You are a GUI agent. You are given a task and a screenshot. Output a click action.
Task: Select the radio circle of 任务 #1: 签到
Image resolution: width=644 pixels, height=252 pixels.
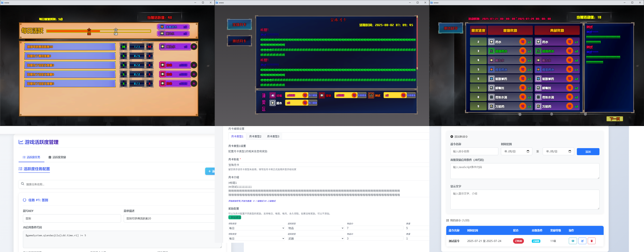(24, 200)
